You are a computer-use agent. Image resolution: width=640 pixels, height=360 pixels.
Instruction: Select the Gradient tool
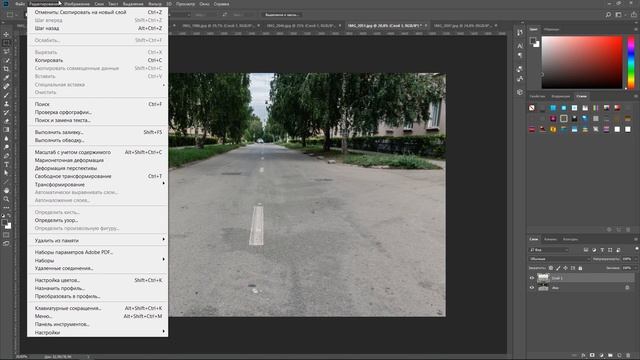pyautogui.click(x=6, y=130)
